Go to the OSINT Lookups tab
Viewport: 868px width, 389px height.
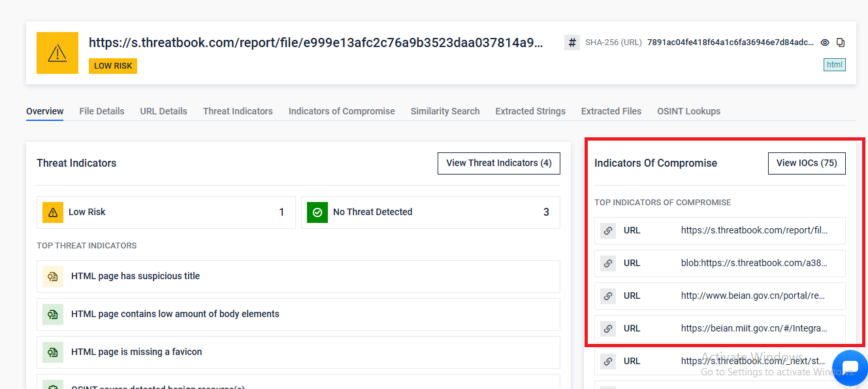point(688,111)
